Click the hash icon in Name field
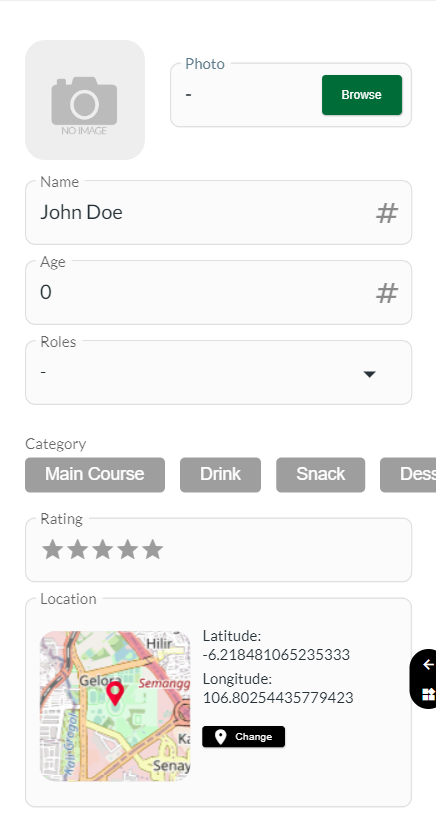436x816 pixels. [387, 213]
